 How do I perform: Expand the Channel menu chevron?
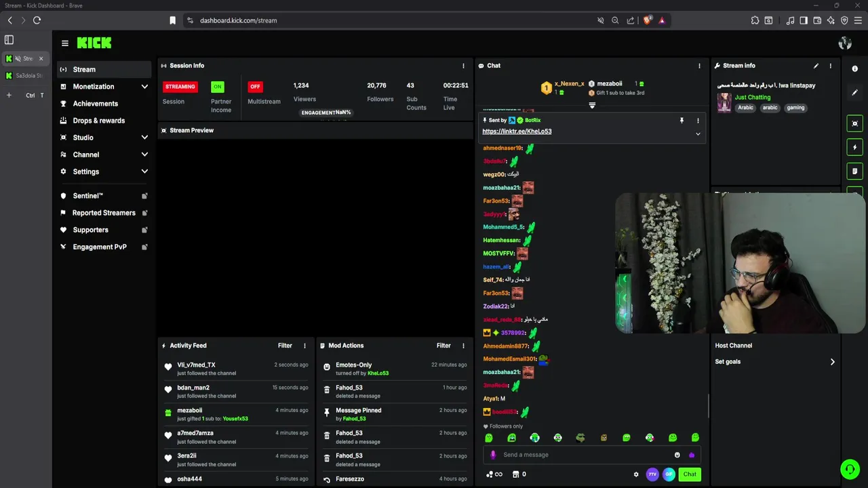pyautogui.click(x=144, y=155)
